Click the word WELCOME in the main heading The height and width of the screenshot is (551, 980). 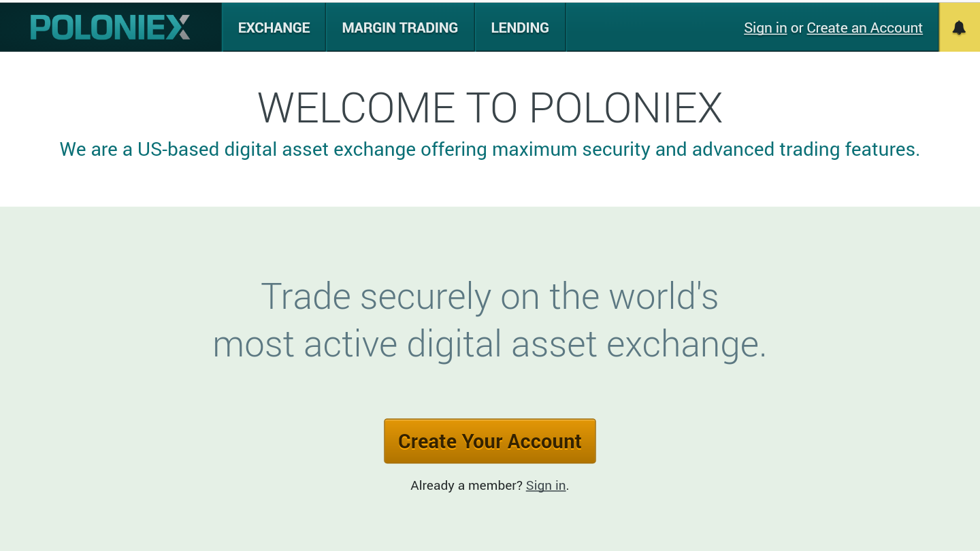point(356,108)
